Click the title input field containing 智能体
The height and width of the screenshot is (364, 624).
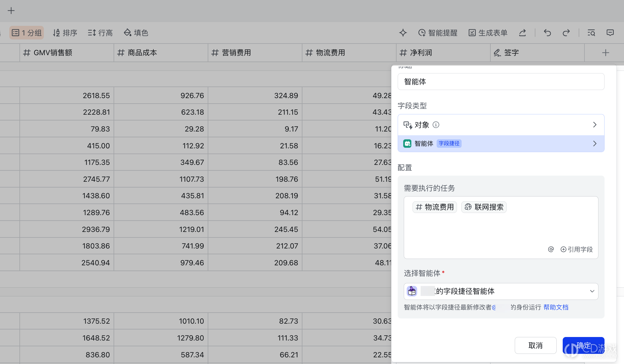(501, 82)
